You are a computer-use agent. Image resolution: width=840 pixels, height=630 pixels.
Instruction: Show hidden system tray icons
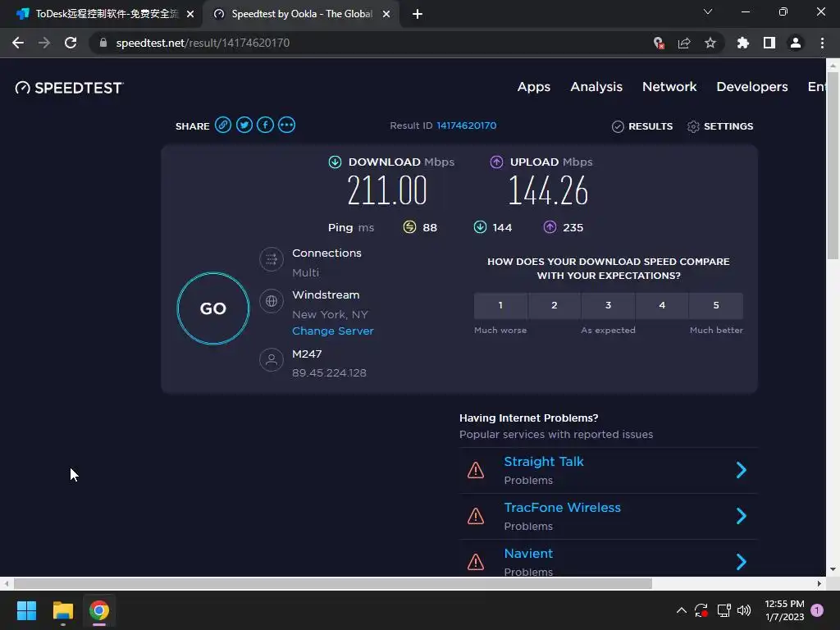point(682,610)
